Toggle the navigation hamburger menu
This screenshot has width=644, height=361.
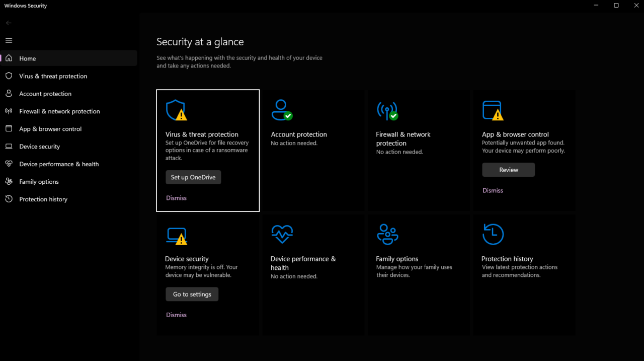[9, 40]
